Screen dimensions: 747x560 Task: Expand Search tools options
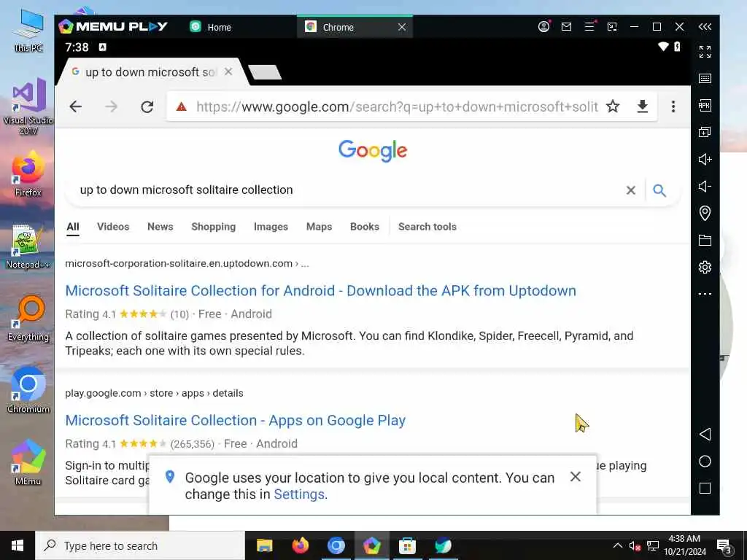[427, 227]
